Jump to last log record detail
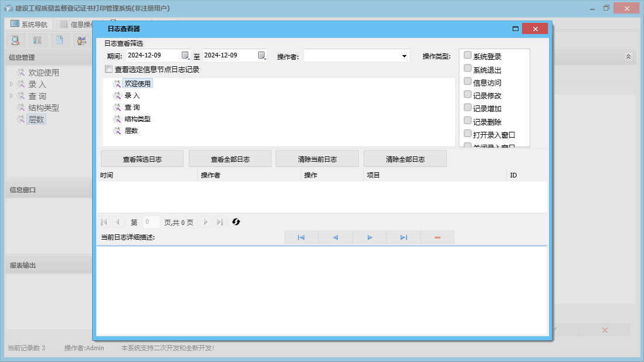 click(x=404, y=237)
